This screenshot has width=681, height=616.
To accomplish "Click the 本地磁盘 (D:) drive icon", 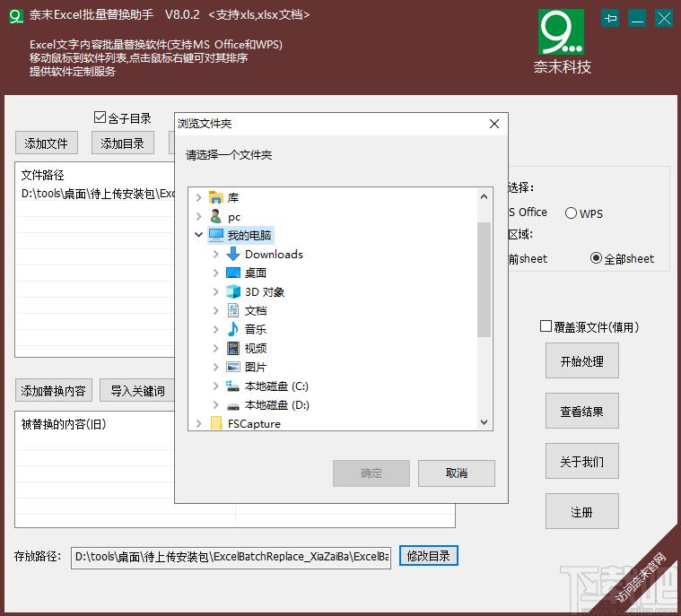I will (x=233, y=406).
